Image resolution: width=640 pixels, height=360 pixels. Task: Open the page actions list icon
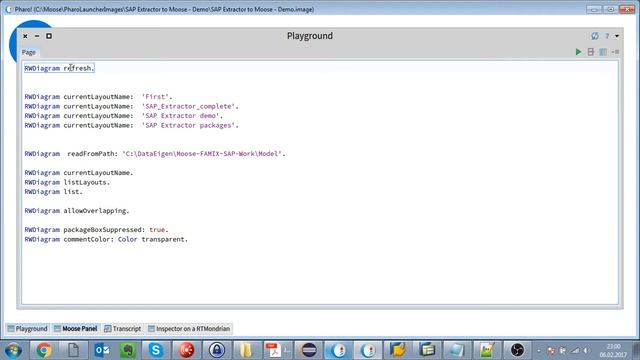coord(616,52)
